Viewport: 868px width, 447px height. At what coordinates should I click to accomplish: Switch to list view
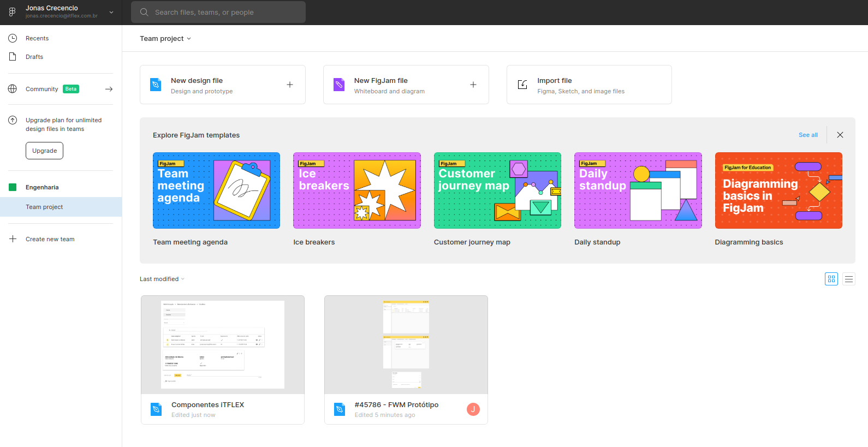(849, 279)
